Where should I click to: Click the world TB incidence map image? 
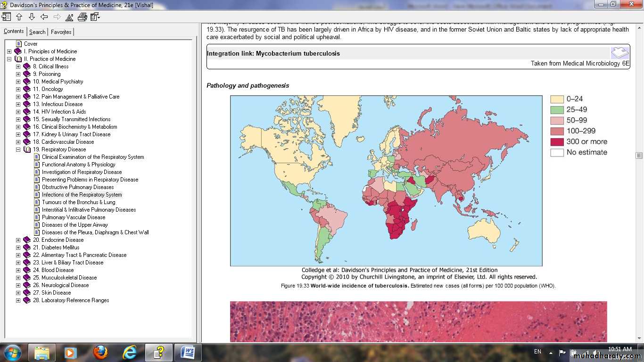pyautogui.click(x=386, y=181)
